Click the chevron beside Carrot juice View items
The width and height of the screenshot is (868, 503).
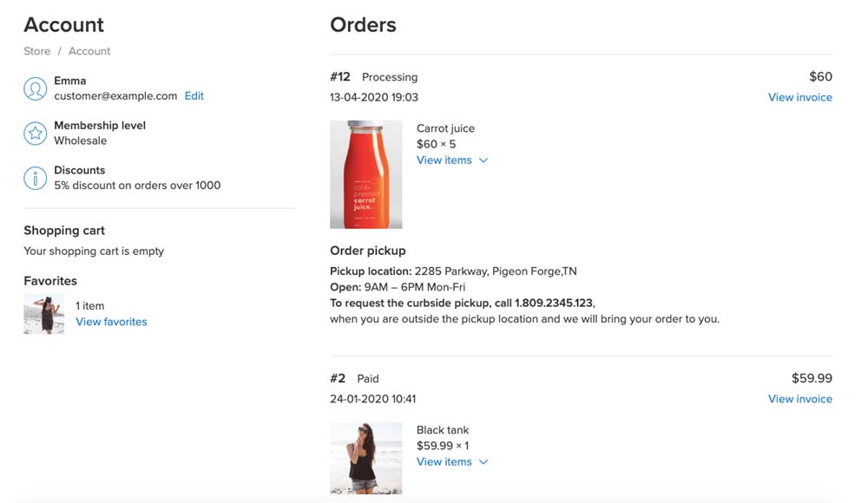click(483, 160)
